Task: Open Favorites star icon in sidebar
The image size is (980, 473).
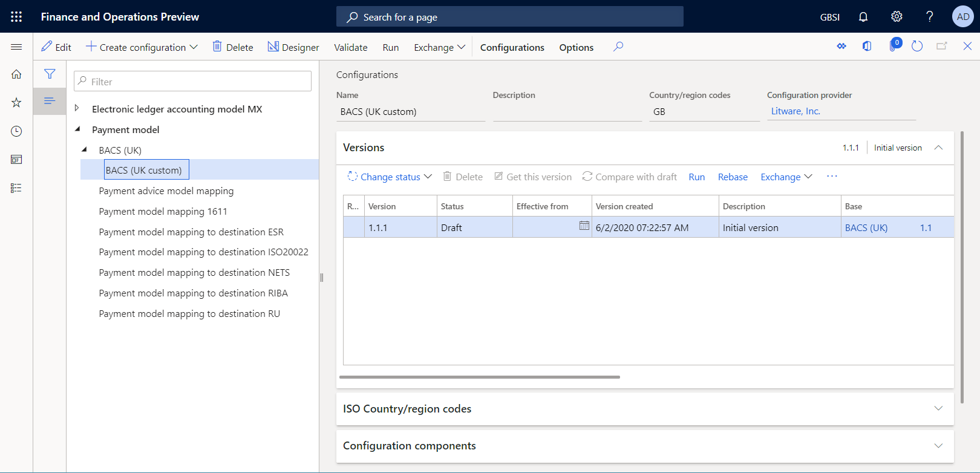Action: 16,103
